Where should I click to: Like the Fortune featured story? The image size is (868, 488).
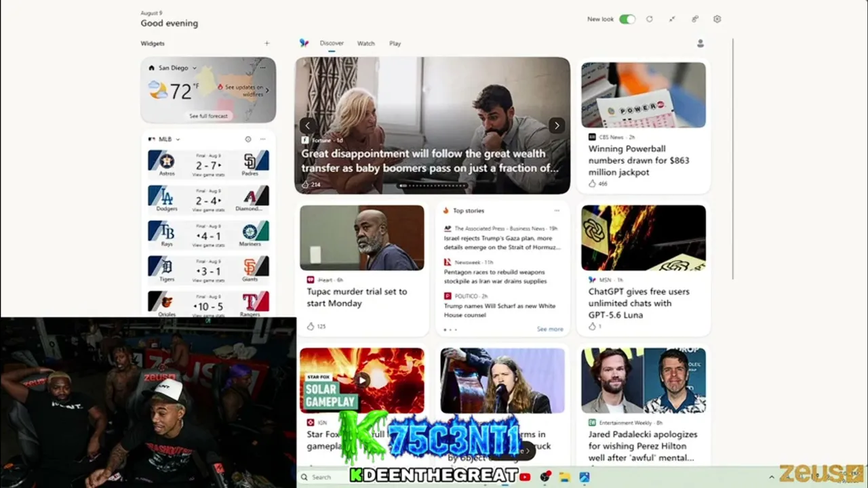pos(305,184)
